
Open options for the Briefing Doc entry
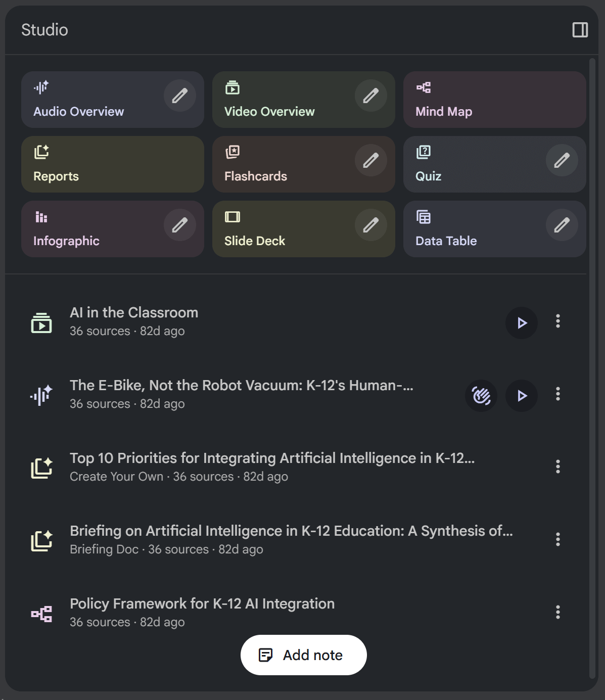pyautogui.click(x=557, y=539)
